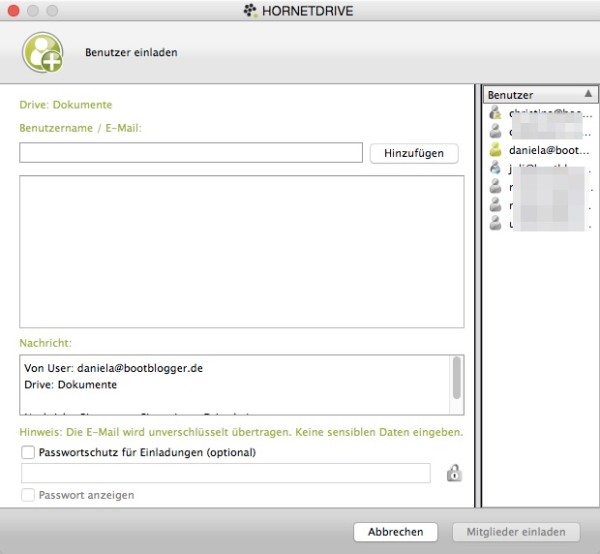Click inside the empty recipients list box
This screenshot has width=600, height=554.
point(242,252)
